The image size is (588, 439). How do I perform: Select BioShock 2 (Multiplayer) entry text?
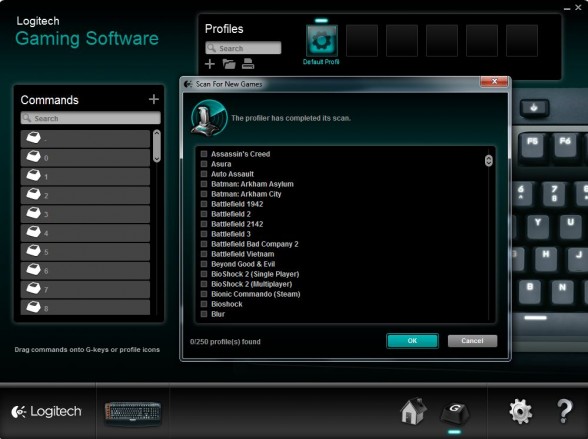(x=252, y=284)
